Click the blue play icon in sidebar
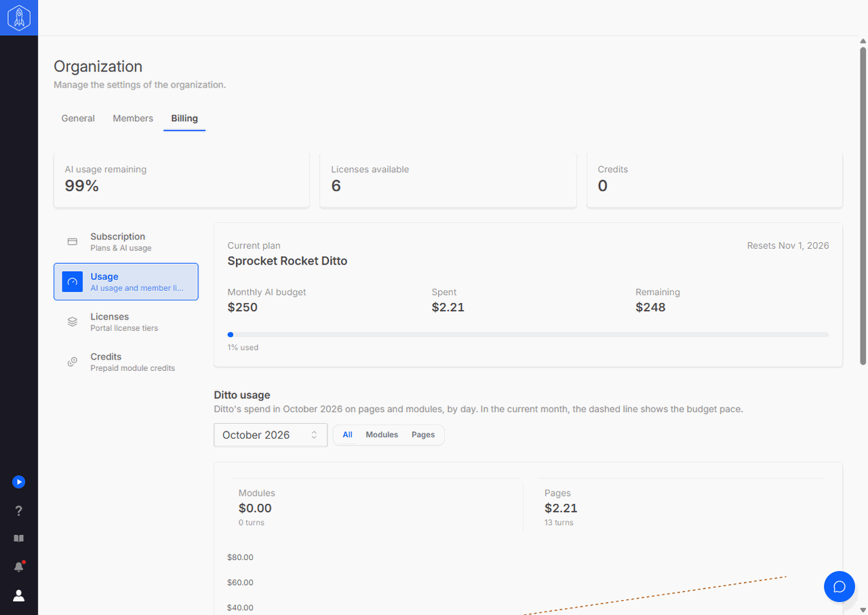Screen dimensions: 868x615 (19, 482)
